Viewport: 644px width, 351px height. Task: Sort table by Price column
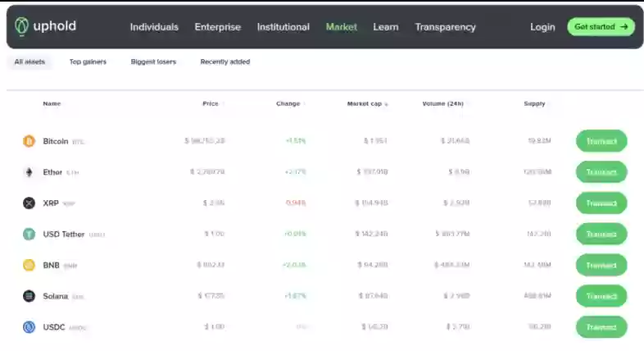point(211,104)
